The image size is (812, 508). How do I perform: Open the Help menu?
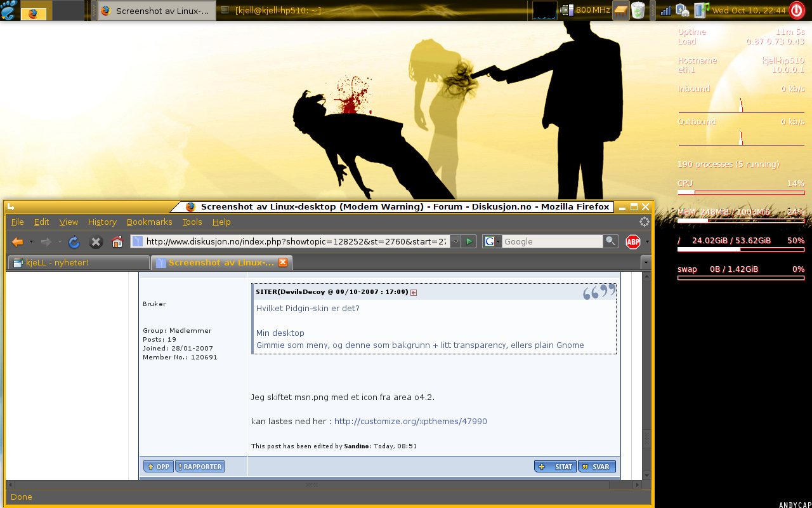coord(221,222)
